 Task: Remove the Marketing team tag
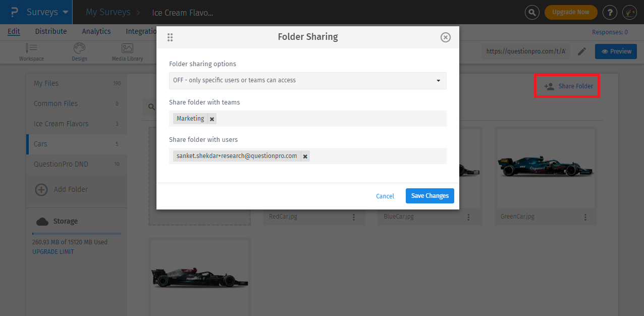(x=211, y=118)
